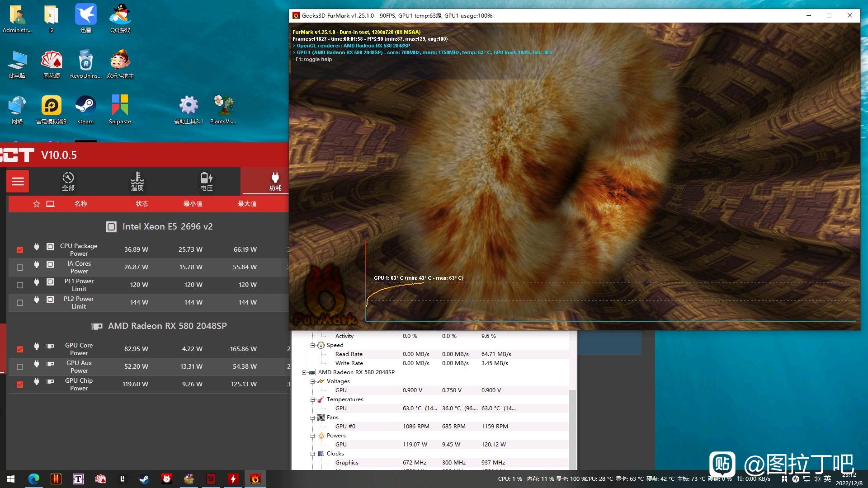Screen dimensions: 868x488
Task: Click the Typora T icon in taskbar
Action: tap(78, 479)
